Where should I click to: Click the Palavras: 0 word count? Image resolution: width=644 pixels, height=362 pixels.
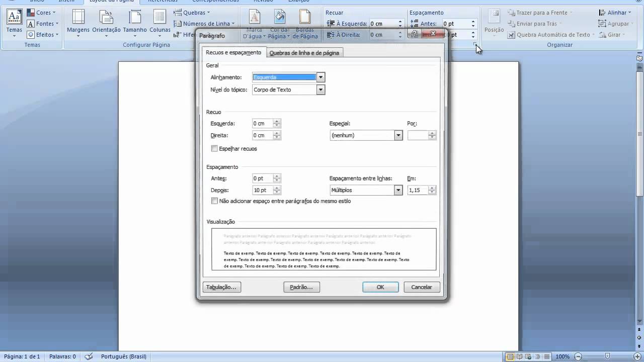tap(62, 356)
